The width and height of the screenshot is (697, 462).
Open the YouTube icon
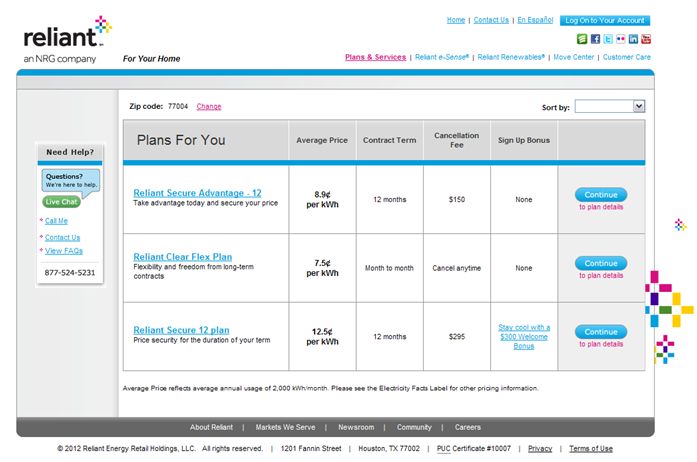pos(646,39)
